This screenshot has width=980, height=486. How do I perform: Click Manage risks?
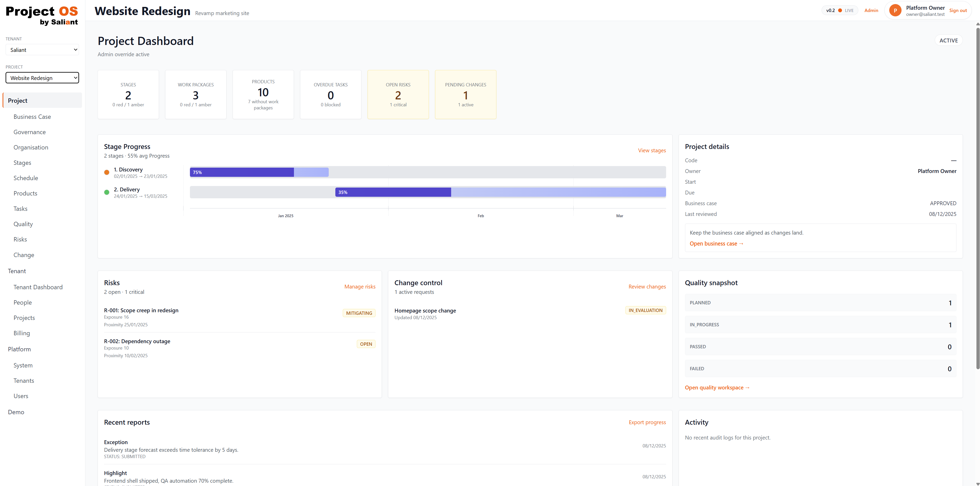click(x=359, y=286)
